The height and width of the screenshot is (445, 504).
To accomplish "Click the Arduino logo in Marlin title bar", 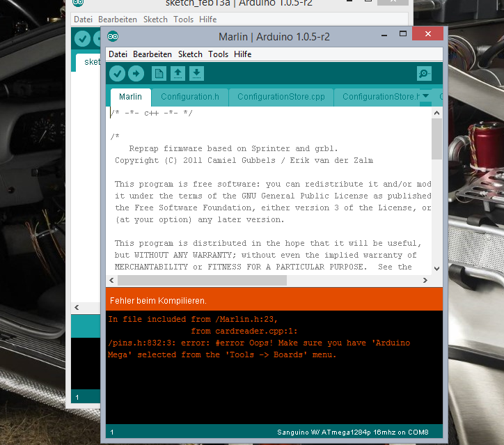I will pyautogui.click(x=113, y=37).
